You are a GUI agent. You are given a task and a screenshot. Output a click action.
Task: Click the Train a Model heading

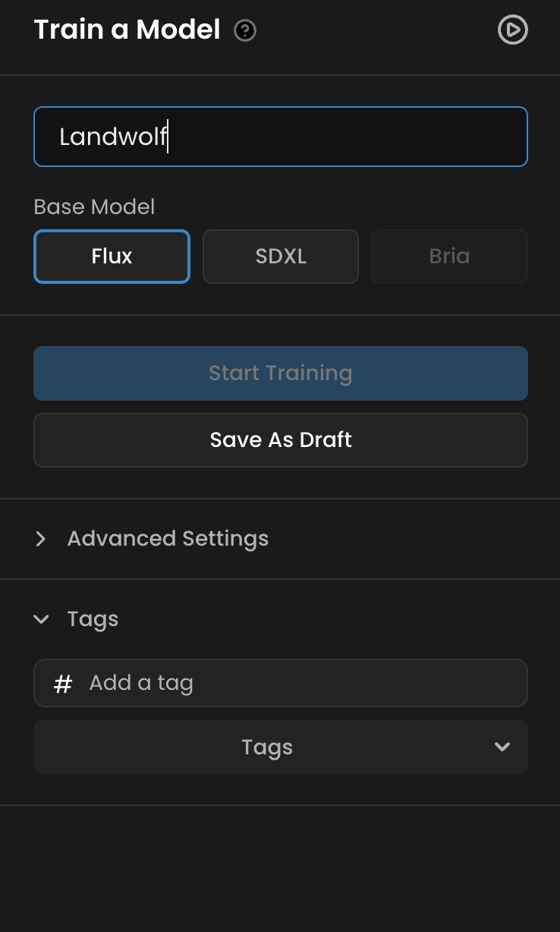[x=127, y=30]
